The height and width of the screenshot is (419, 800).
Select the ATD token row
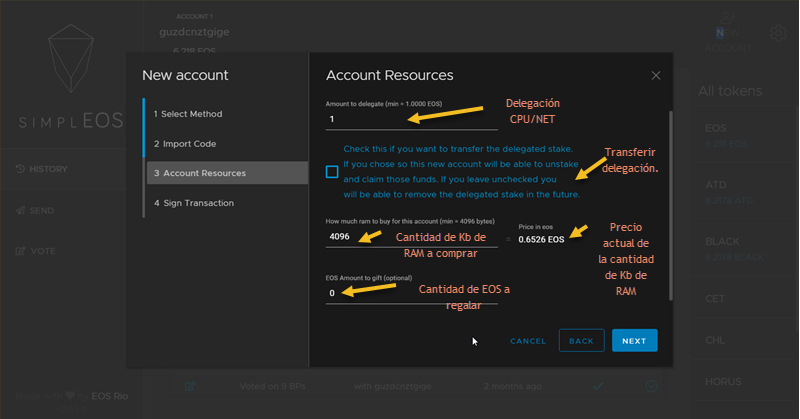(x=745, y=192)
